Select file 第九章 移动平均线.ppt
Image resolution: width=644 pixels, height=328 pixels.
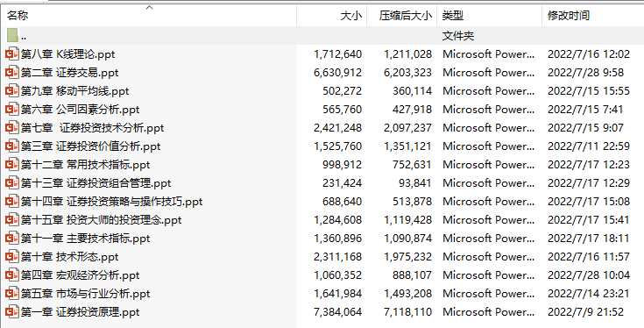coord(74,91)
